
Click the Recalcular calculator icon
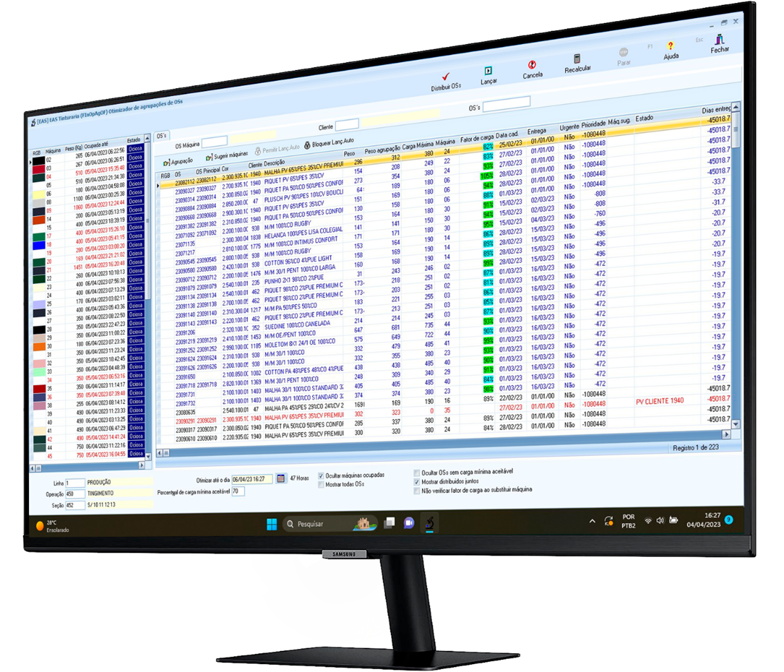click(x=577, y=59)
